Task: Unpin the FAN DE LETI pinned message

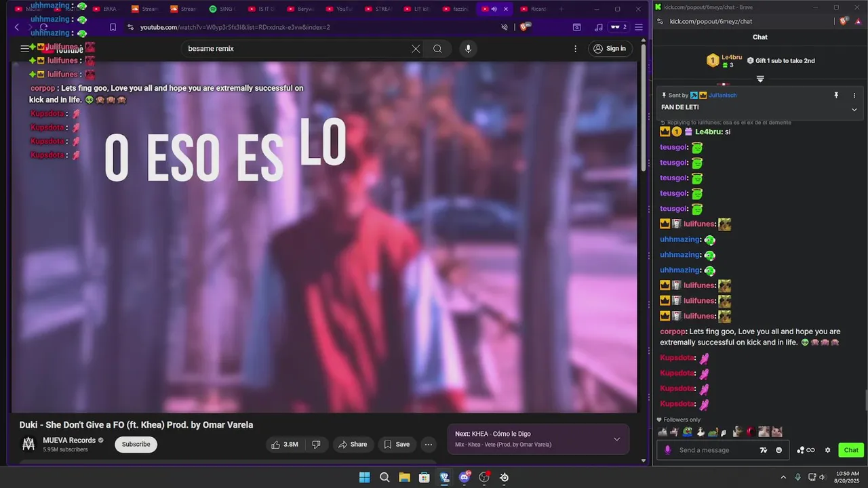Action: [836, 96]
